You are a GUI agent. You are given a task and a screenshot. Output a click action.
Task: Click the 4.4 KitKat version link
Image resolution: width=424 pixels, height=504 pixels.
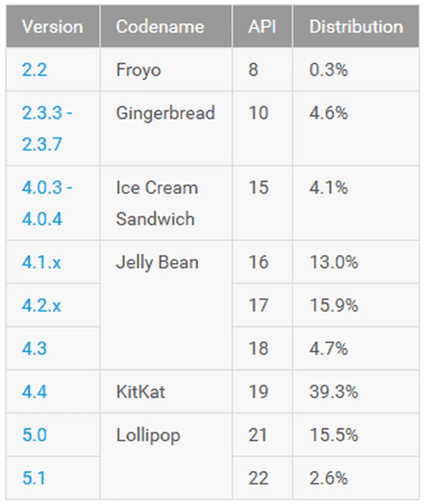[34, 392]
